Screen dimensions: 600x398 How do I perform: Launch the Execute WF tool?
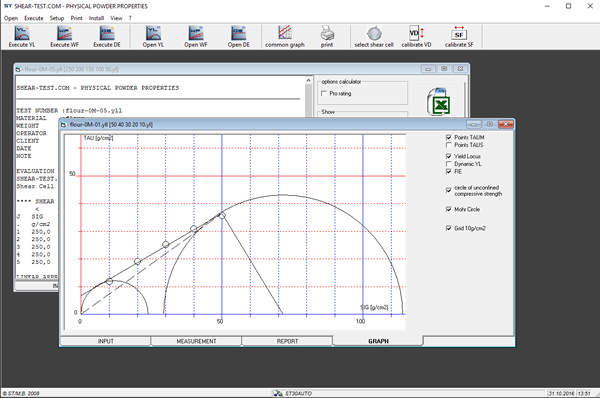64,37
